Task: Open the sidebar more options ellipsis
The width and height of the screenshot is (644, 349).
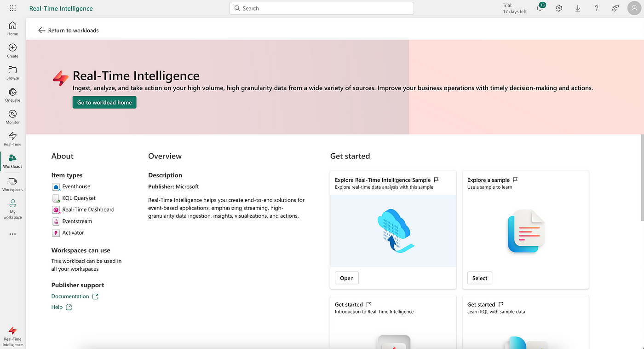Action: coord(12,234)
